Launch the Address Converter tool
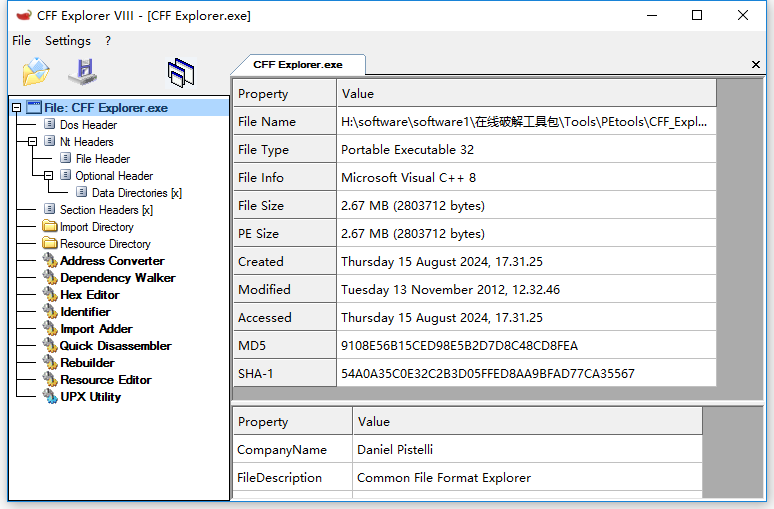 (112, 261)
